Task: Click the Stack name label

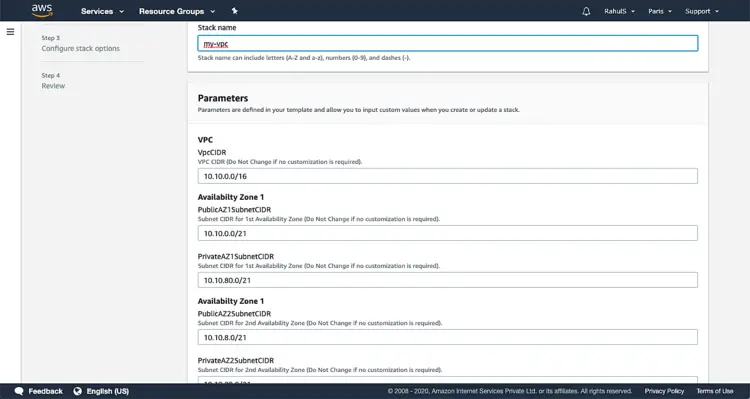Action: pos(217,28)
